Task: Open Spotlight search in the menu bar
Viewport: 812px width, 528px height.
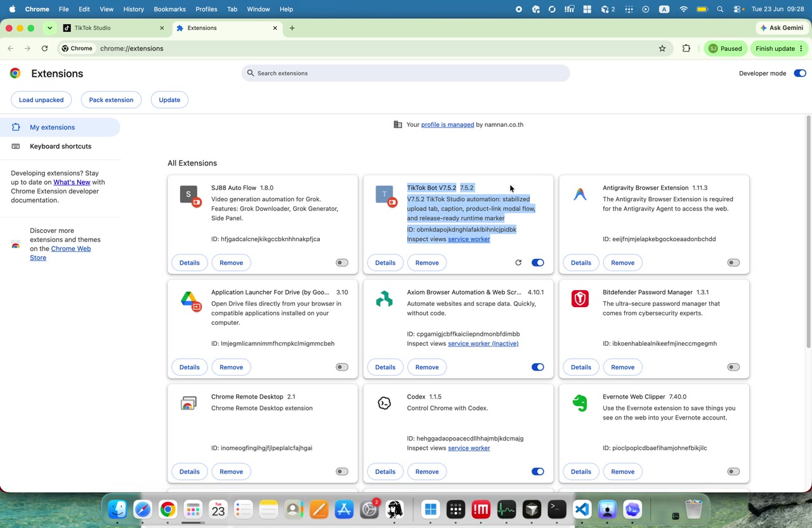Action: [720, 10]
